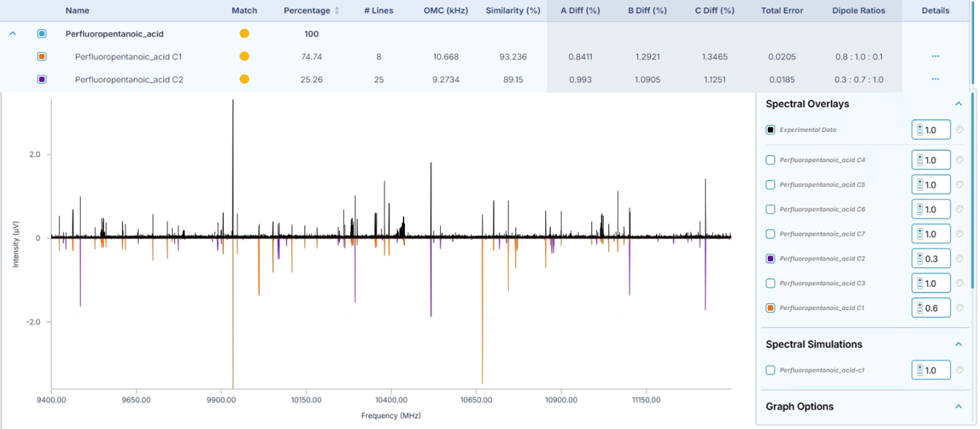Enable the Perfluoropentanoic_acid C3 overlay
Screen dimensions: 980x429
click(770, 283)
